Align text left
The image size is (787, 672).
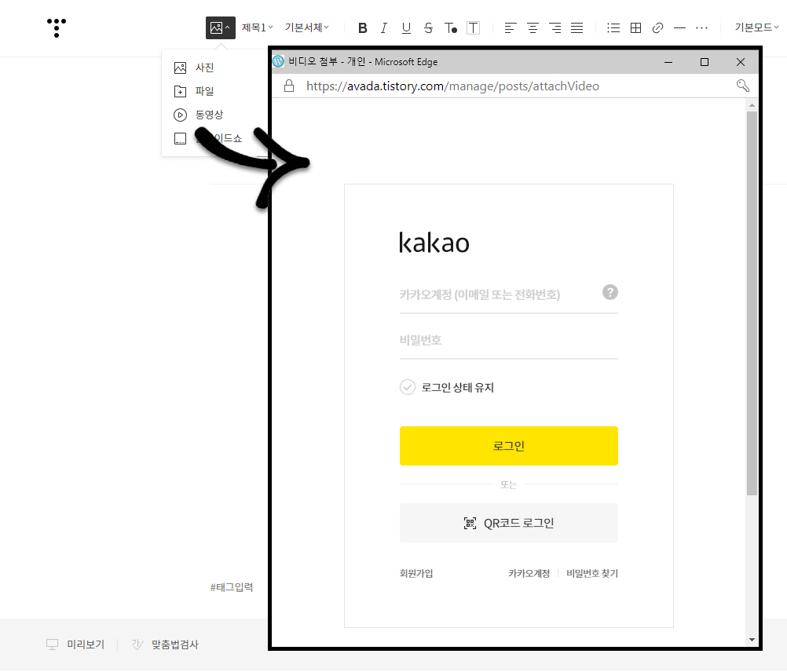click(x=511, y=28)
